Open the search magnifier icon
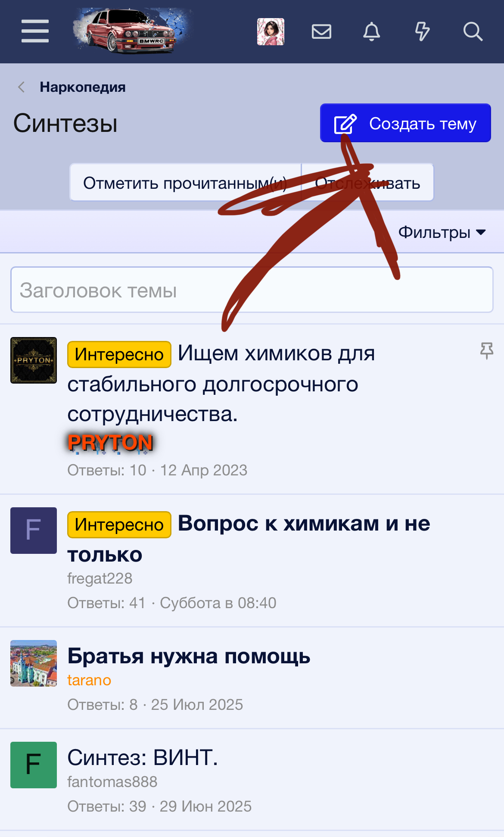The width and height of the screenshot is (504, 837). [473, 31]
